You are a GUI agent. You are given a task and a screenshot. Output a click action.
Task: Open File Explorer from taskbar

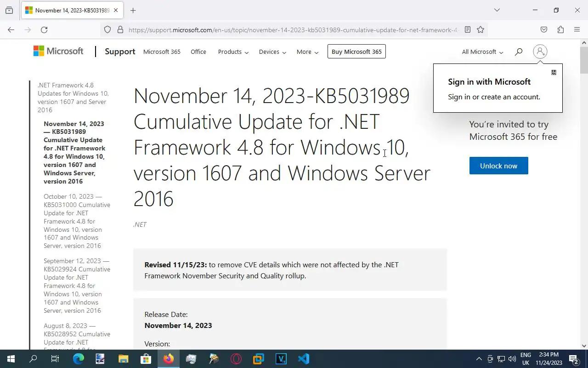click(x=124, y=359)
